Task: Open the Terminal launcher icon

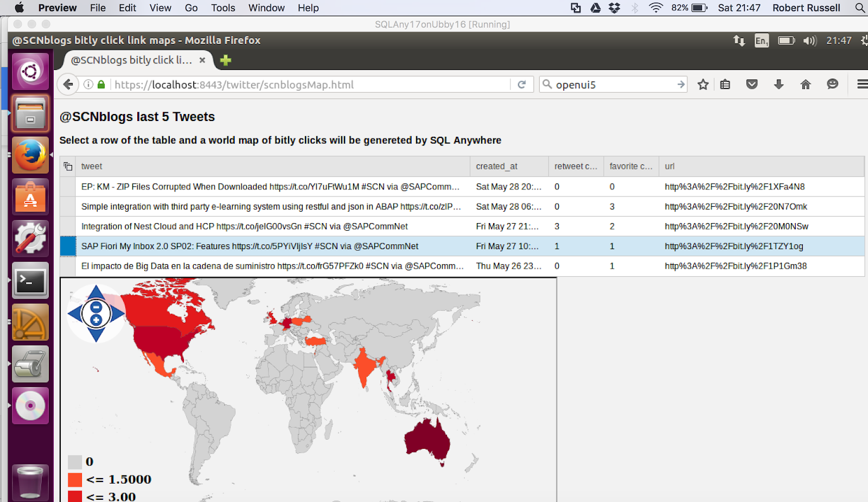Action: [30, 281]
